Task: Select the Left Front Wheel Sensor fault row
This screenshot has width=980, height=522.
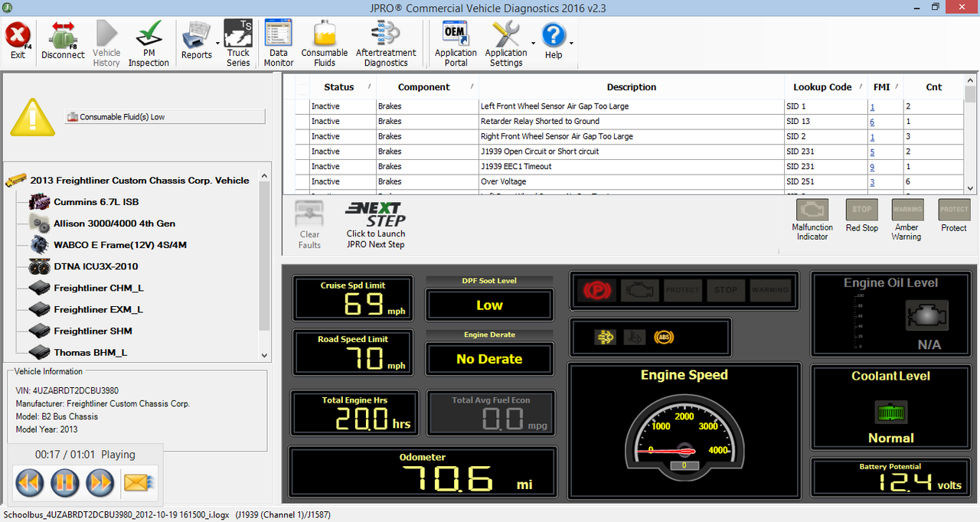Action: click(x=629, y=106)
